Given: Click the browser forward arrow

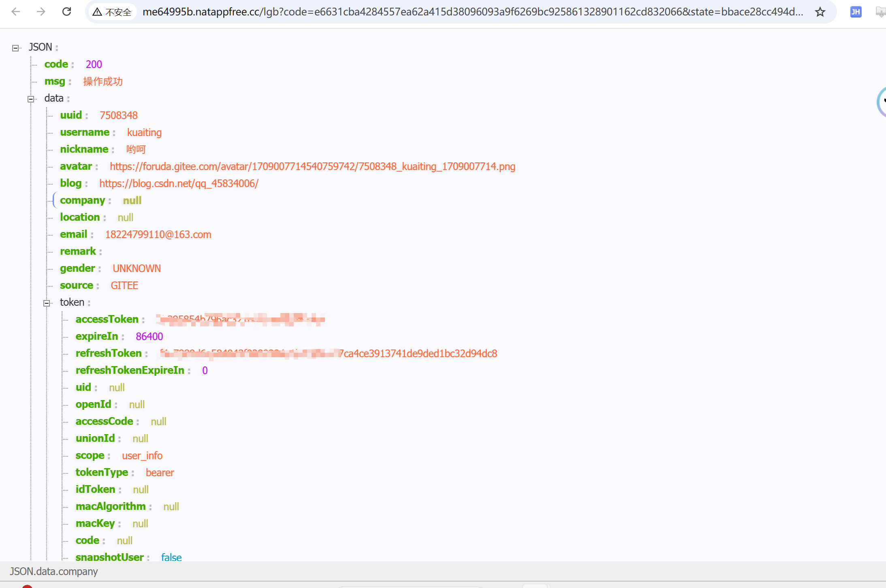Looking at the screenshot, I should [41, 12].
